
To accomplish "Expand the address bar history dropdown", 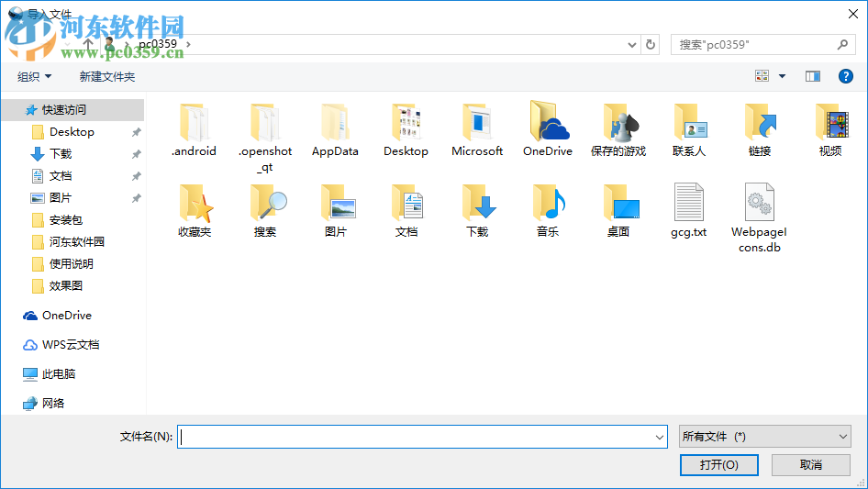I will (x=631, y=45).
